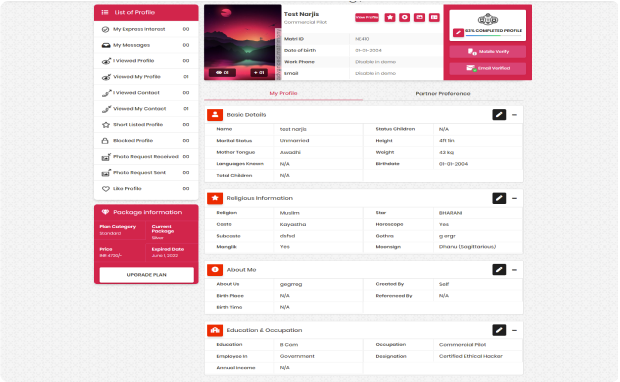The image size is (620, 382).
Task: Edit the About Me section with pencil
Action: tap(499, 270)
